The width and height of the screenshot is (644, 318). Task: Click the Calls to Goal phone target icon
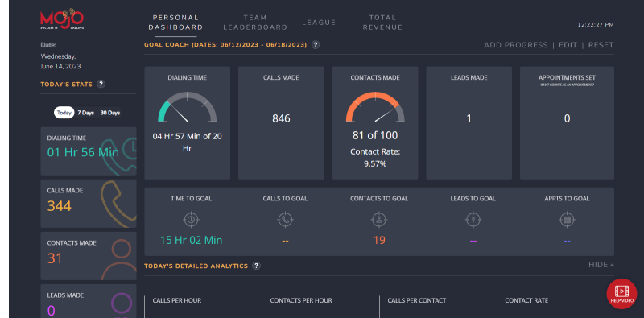click(286, 220)
